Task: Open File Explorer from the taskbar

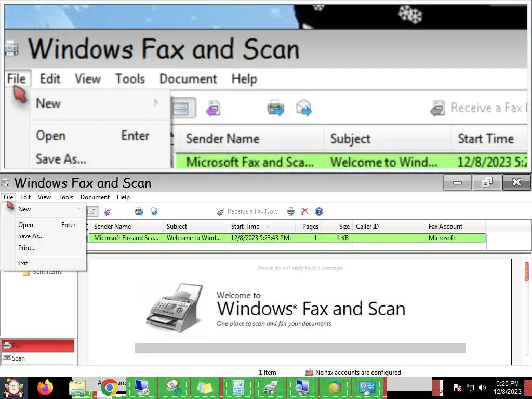Action: [78, 389]
